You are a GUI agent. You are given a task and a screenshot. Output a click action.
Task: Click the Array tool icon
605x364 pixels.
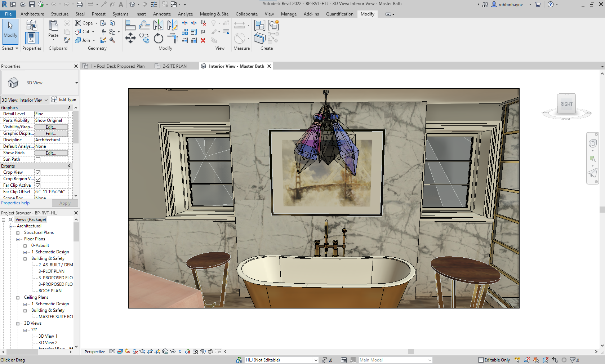pos(185,32)
